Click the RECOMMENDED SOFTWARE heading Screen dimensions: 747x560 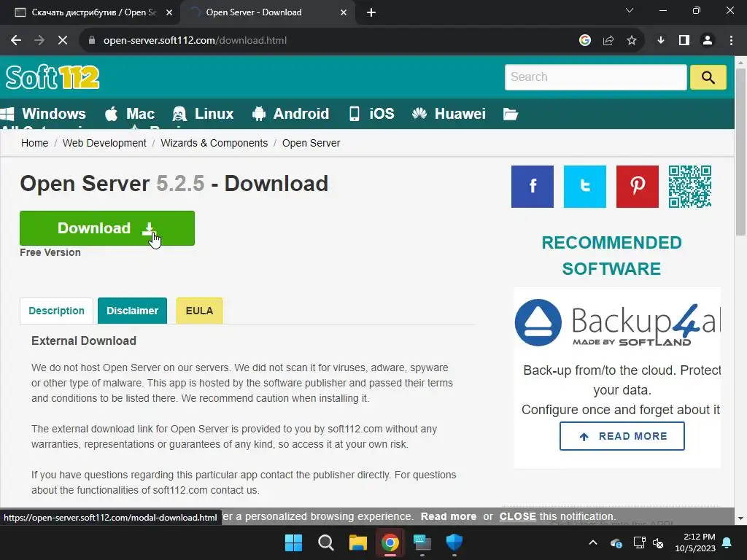tap(611, 256)
